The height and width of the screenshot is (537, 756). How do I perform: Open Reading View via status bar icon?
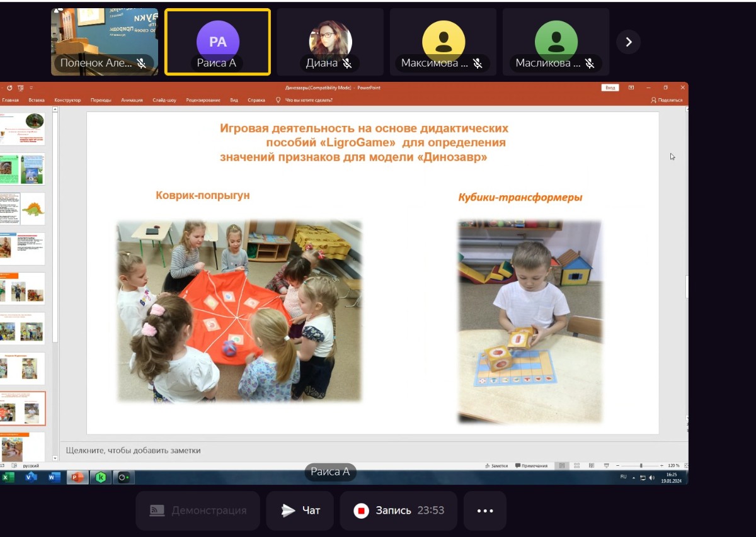[x=592, y=465]
